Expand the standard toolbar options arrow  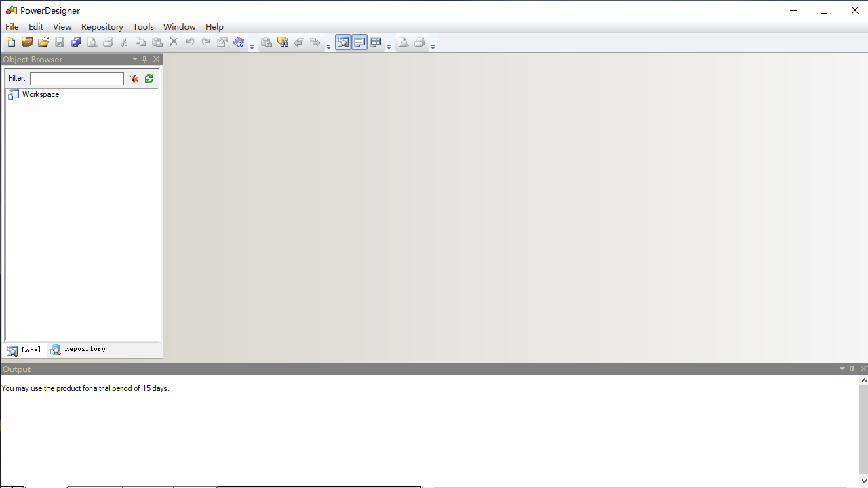click(252, 47)
